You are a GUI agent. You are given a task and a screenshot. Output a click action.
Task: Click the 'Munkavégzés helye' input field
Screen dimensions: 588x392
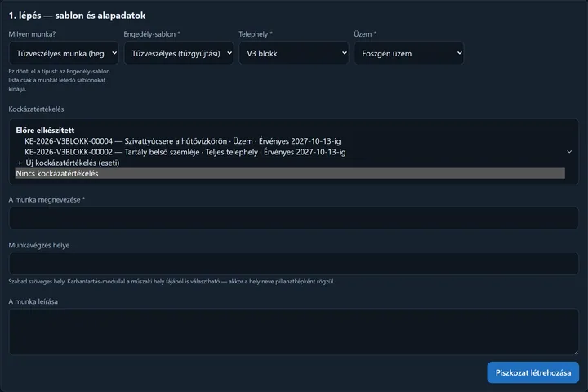pyautogui.click(x=294, y=263)
